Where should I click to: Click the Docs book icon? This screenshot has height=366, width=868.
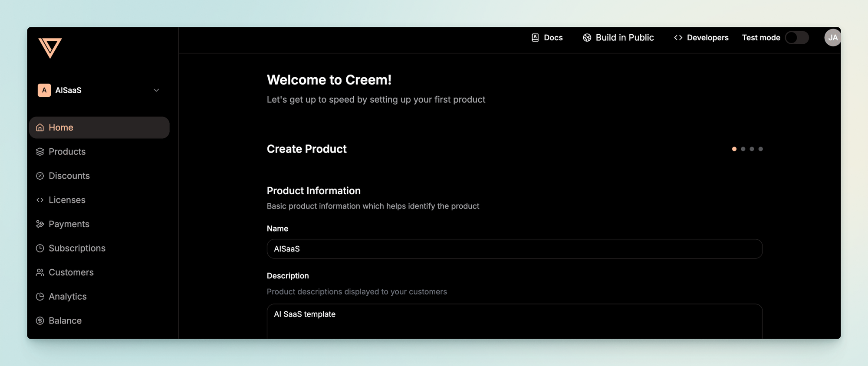point(535,38)
